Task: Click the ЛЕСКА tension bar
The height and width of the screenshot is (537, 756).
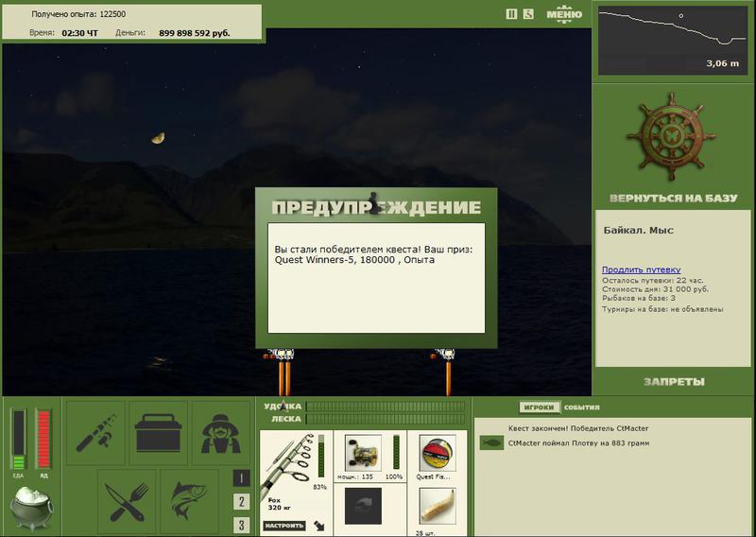Action: pyautogui.click(x=386, y=419)
